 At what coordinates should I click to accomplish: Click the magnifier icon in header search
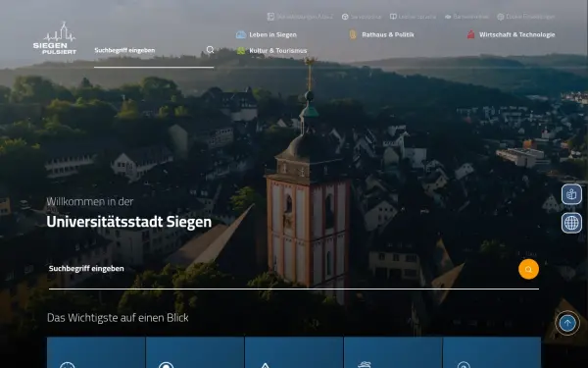pyautogui.click(x=211, y=50)
